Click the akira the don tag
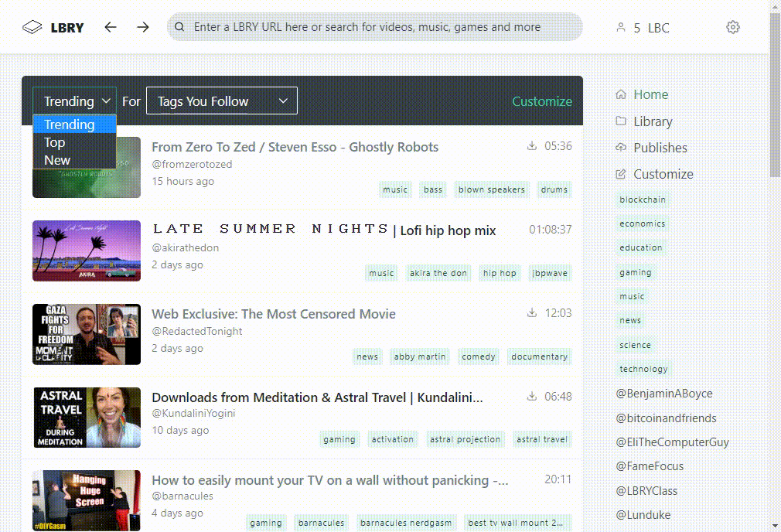This screenshot has height=532, width=781. [438, 273]
